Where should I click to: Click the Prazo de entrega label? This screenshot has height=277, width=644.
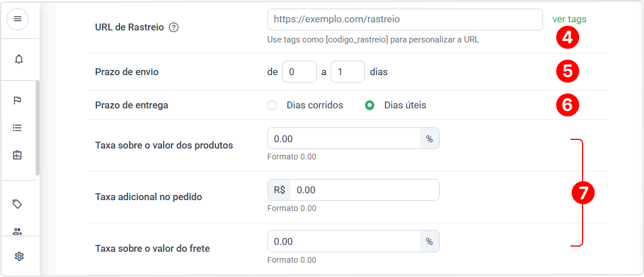131,105
